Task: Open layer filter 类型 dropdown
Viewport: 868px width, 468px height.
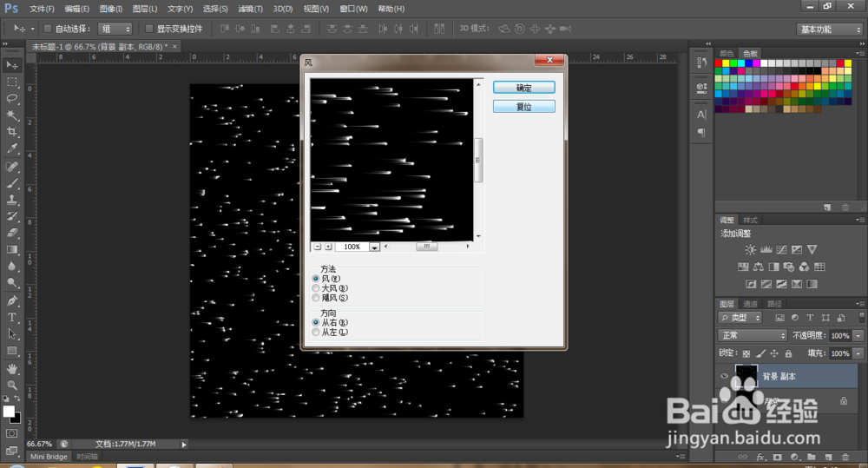Action: 740,317
